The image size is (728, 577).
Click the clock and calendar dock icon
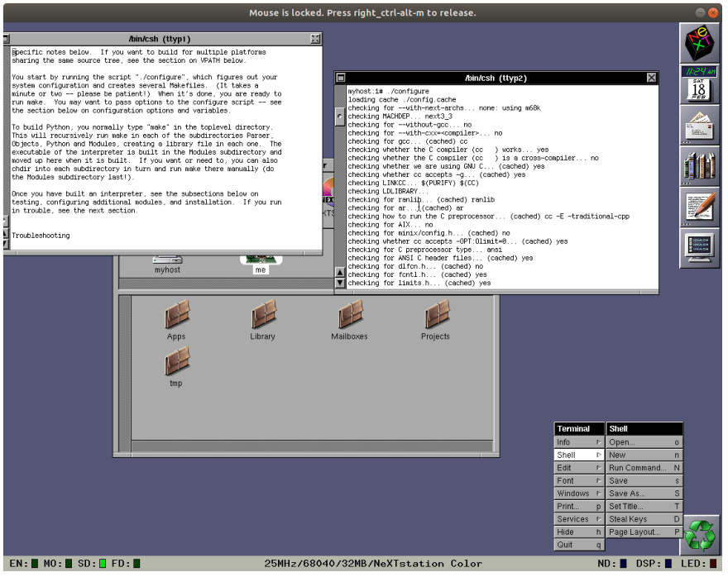click(700, 84)
